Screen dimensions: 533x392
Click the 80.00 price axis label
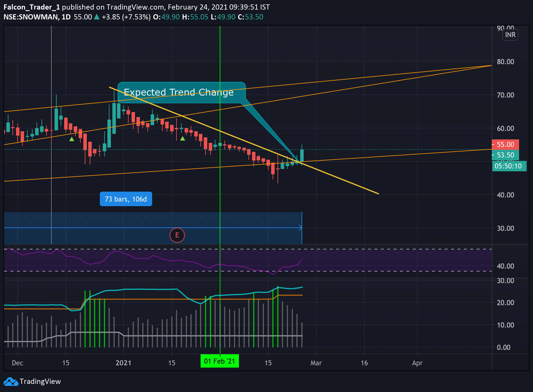tap(505, 62)
